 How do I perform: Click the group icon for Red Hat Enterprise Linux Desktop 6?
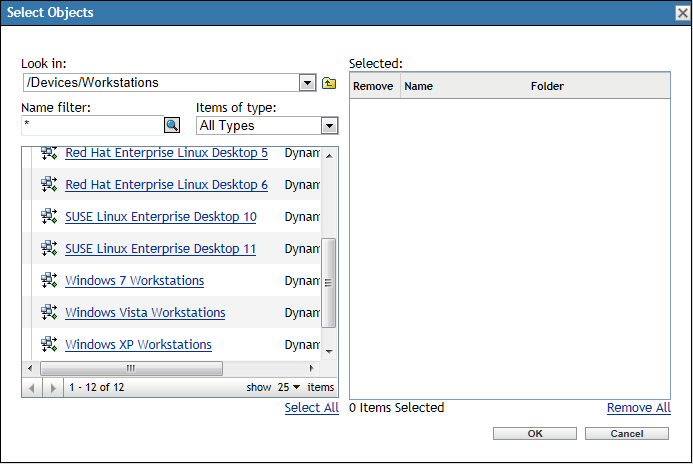pyautogui.click(x=49, y=184)
